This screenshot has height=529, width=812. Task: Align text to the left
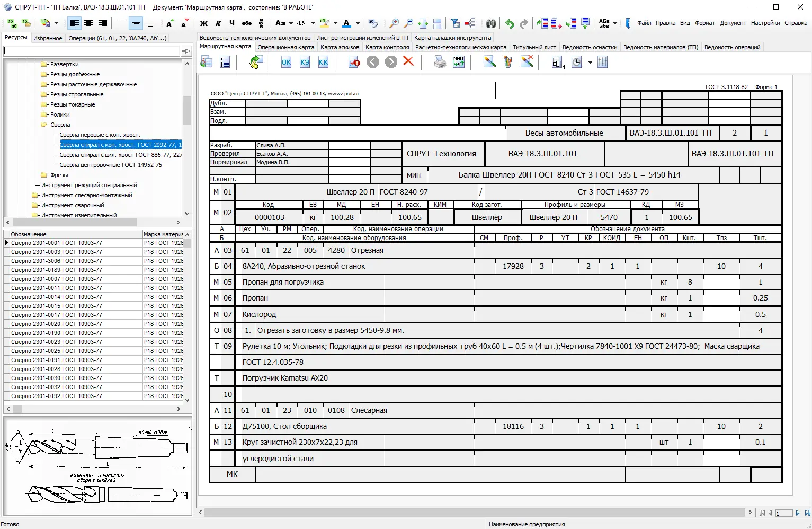(x=74, y=23)
